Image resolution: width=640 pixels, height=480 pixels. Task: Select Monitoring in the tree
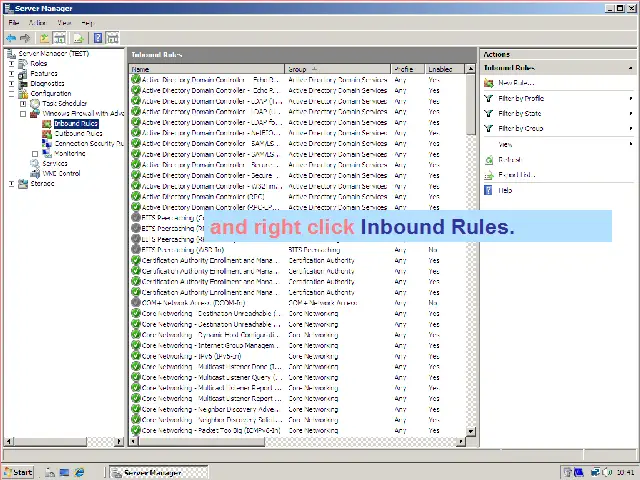point(70,153)
